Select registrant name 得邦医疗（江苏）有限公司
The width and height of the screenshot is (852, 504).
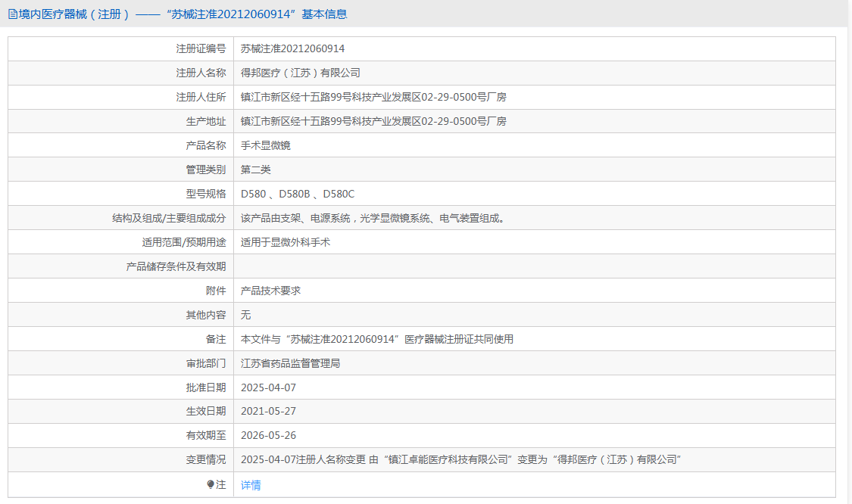pos(301,73)
